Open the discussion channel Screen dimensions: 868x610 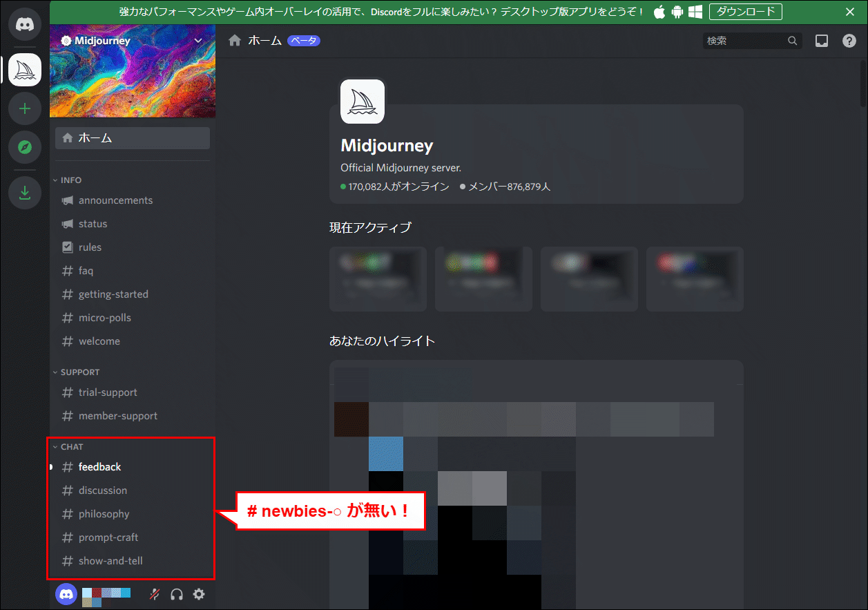pyautogui.click(x=133, y=490)
